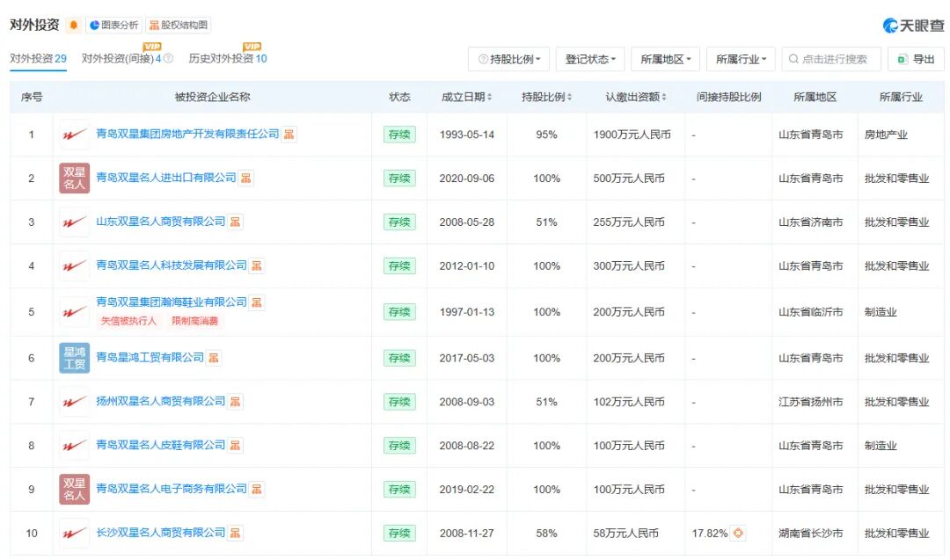The image size is (950, 560).
Task: Click logo of 青岛双星集团房地产开发有限责任公司
Action: pos(74,135)
